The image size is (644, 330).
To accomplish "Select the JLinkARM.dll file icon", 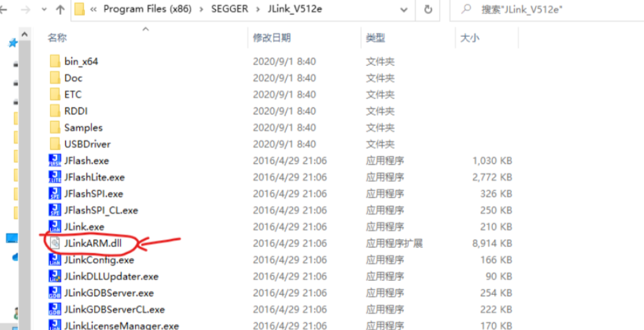I will coord(55,243).
